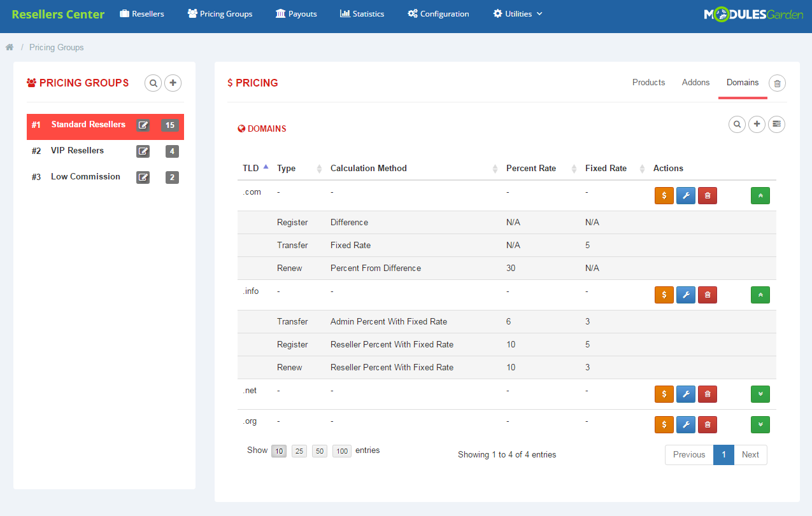Edit the VIP Resellers group pencil icon
Screen dimensions: 812x516
click(x=143, y=151)
